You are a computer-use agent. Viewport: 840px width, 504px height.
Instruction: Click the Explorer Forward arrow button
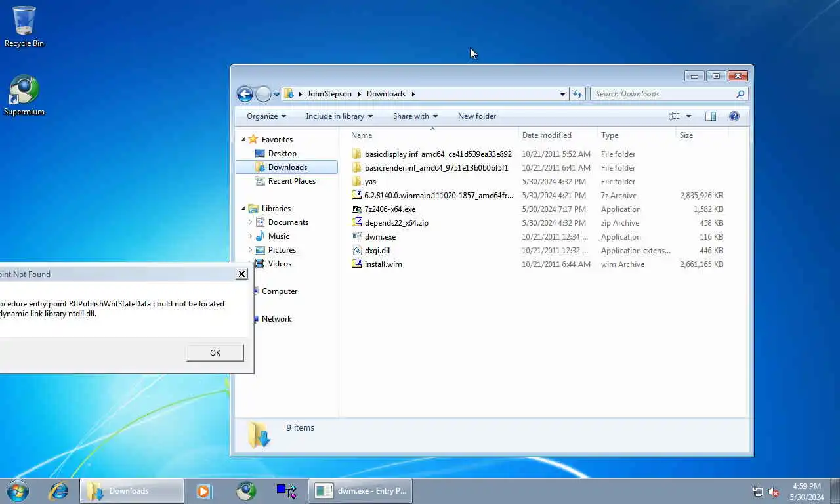[263, 94]
